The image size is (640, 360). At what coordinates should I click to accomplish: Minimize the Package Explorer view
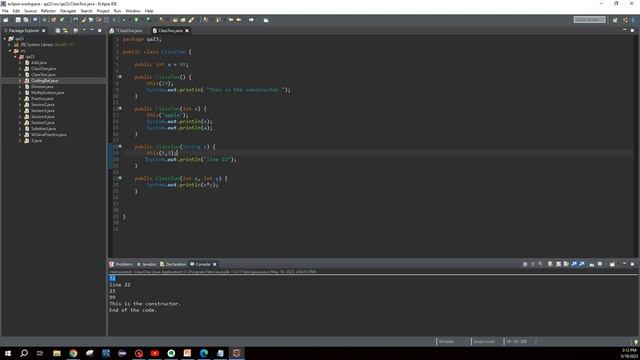(x=92, y=30)
